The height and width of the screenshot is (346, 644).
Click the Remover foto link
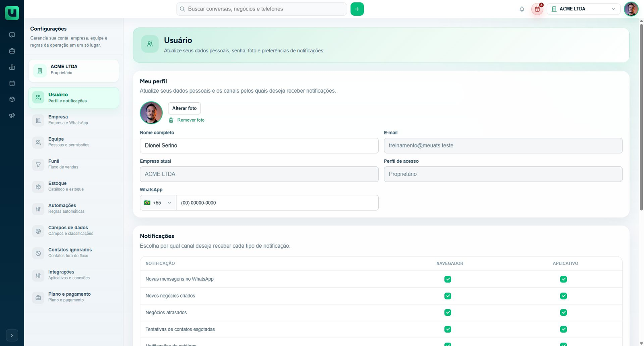tap(187, 120)
